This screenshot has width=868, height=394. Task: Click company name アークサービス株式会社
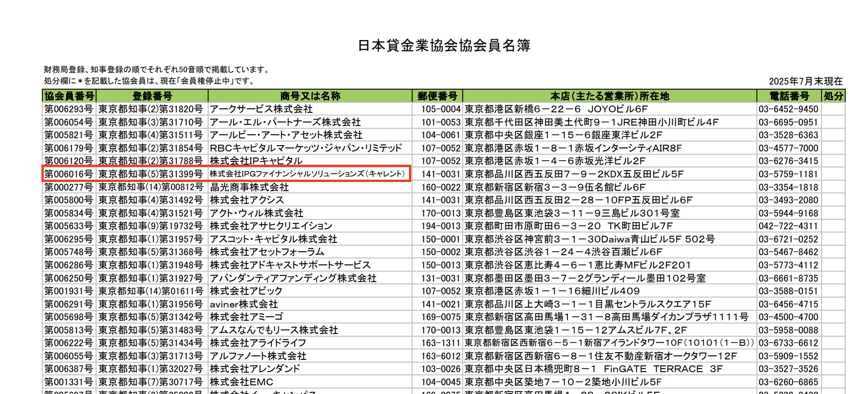pos(261,109)
